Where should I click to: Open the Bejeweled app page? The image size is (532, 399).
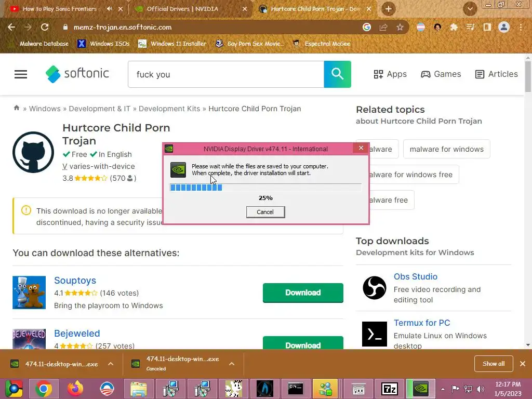tap(77, 334)
